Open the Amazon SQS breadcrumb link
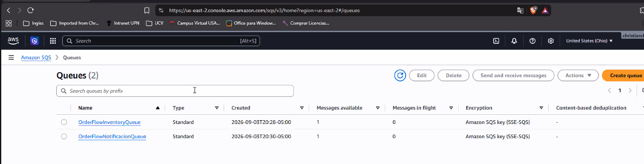This screenshot has width=644, height=164. [36, 58]
